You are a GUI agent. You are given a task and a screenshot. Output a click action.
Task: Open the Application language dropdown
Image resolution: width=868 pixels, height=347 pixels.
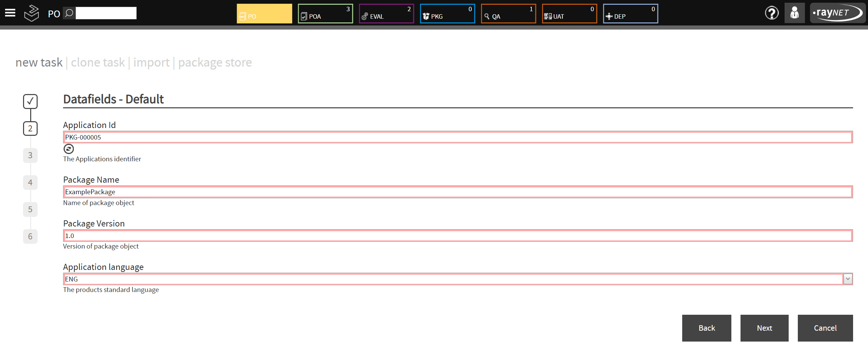coord(848,279)
